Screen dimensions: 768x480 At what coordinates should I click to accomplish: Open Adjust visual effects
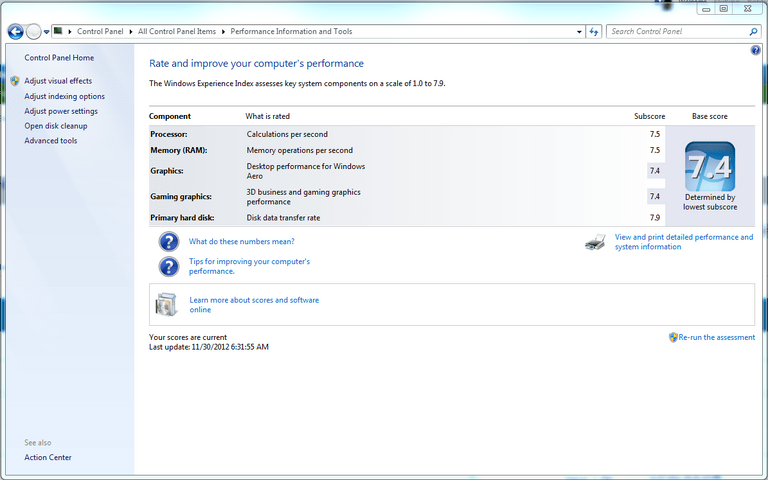tap(58, 81)
